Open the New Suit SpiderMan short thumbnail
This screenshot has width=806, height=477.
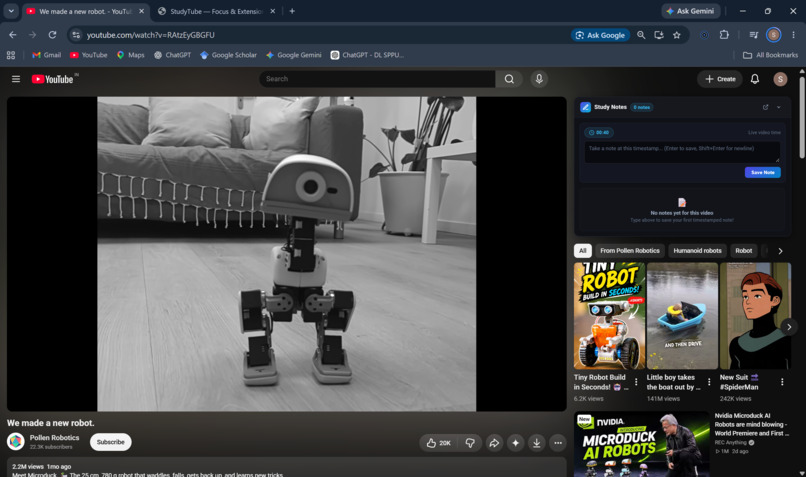756,316
